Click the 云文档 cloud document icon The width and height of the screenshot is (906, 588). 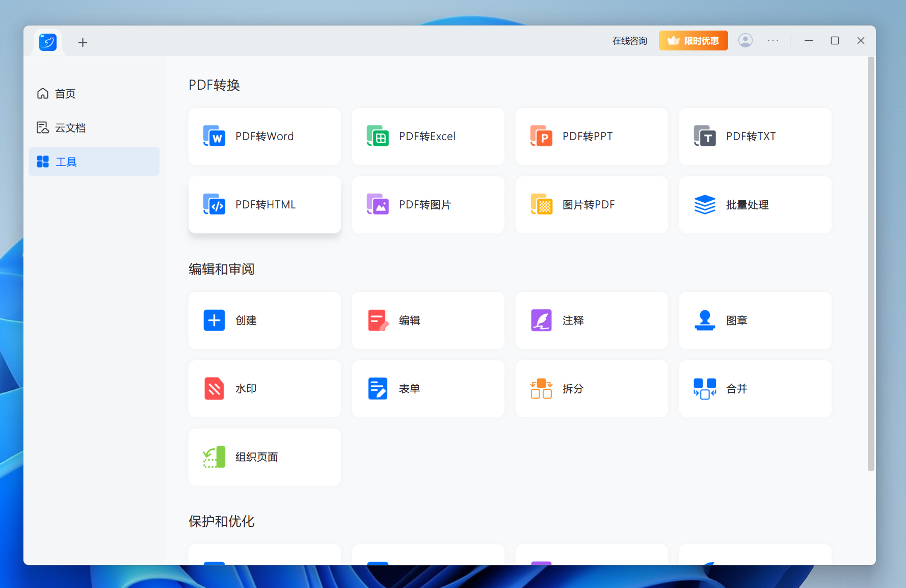(x=43, y=127)
